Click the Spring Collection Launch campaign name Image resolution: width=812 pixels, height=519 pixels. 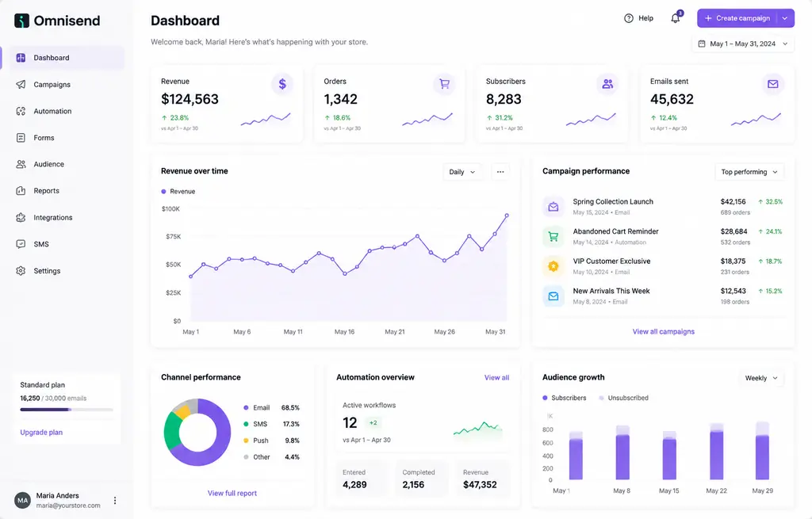[x=613, y=202]
